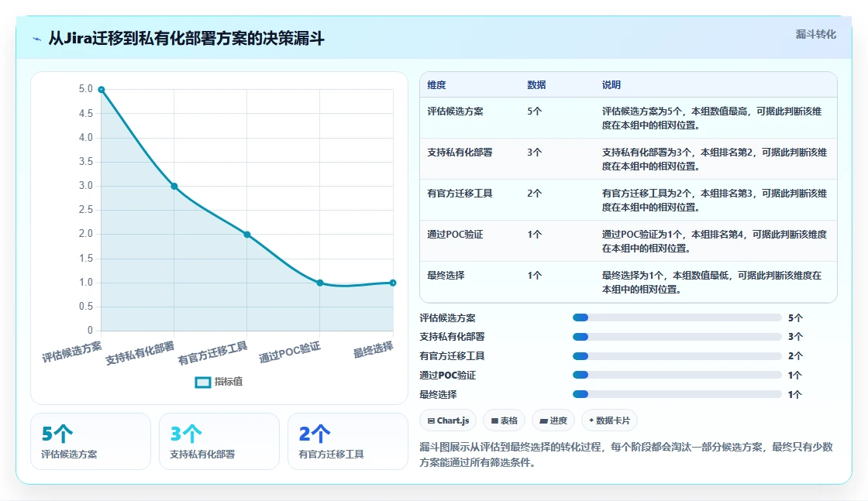Click the 最终选择 chart data point
Viewport: 868px width, 501px height.
[393, 283]
